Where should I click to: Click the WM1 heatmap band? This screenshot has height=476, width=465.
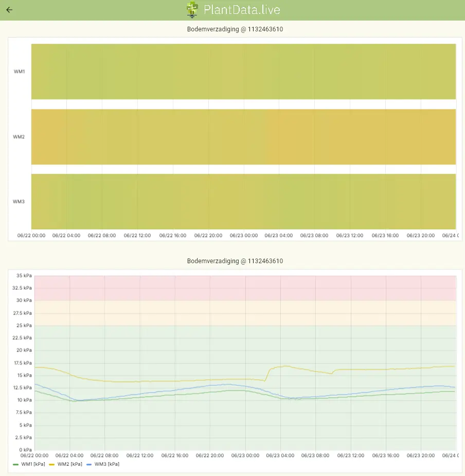243,71
